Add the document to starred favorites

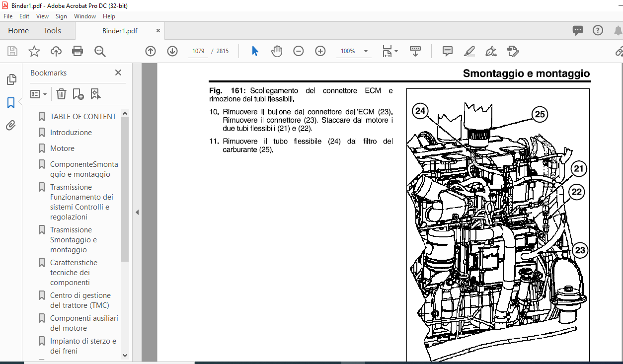[x=34, y=51]
